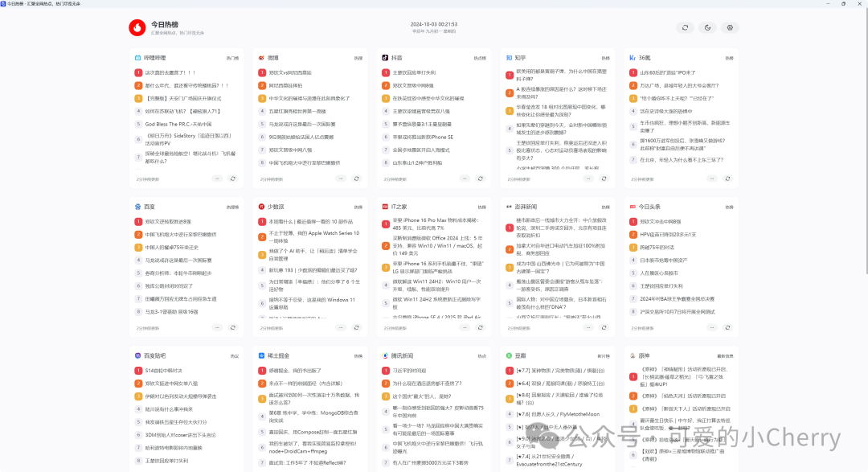The height and width of the screenshot is (472, 868).
Task: Open the MongoDB item in 稀土掘金
Action: pos(314,417)
